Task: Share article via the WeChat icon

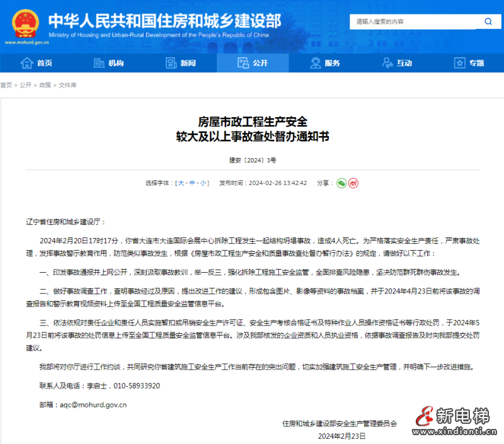Action: 342,183
